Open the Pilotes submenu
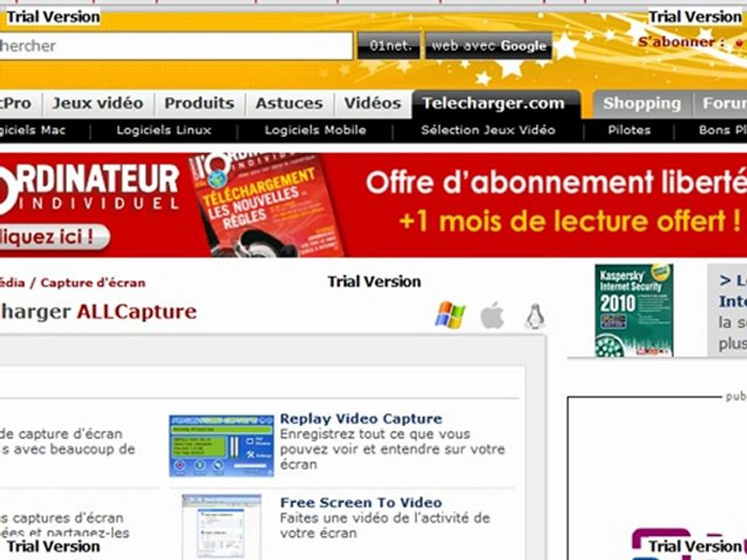This screenshot has width=747, height=560. [630, 130]
